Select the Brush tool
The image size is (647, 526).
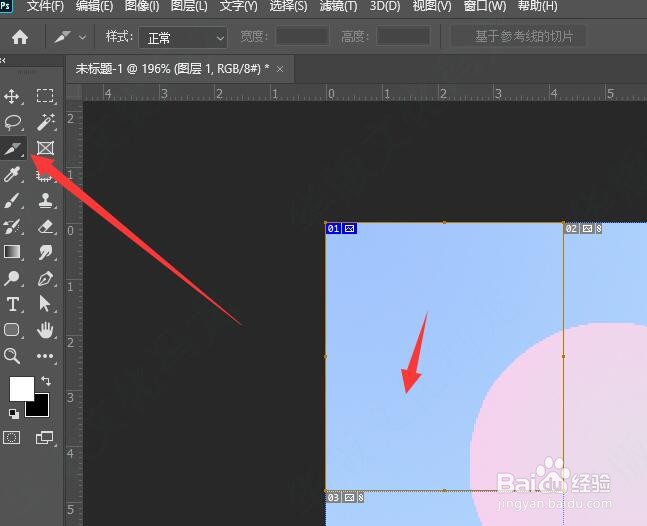pos(12,200)
